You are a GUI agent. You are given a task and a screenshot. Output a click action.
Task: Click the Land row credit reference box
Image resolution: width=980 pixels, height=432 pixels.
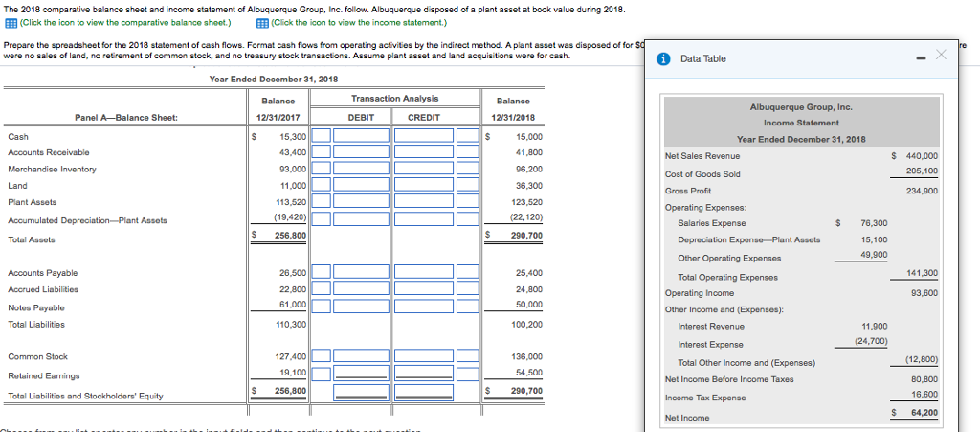(467, 184)
